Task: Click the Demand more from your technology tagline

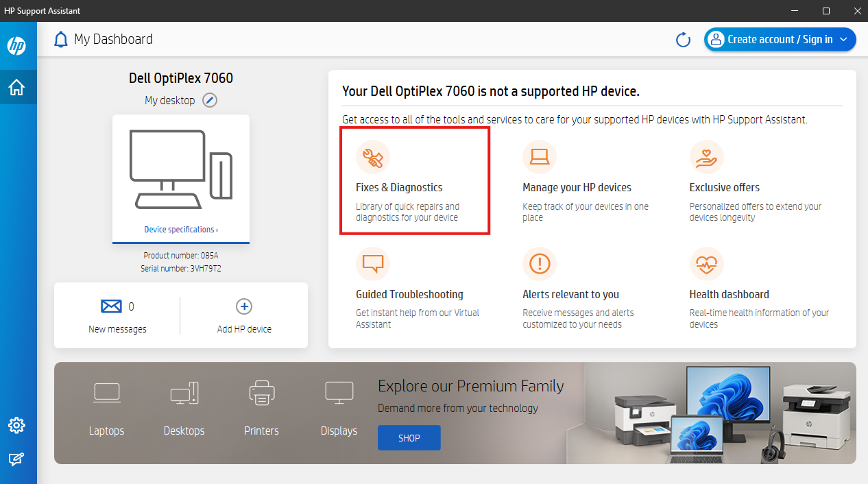Action: click(x=458, y=408)
